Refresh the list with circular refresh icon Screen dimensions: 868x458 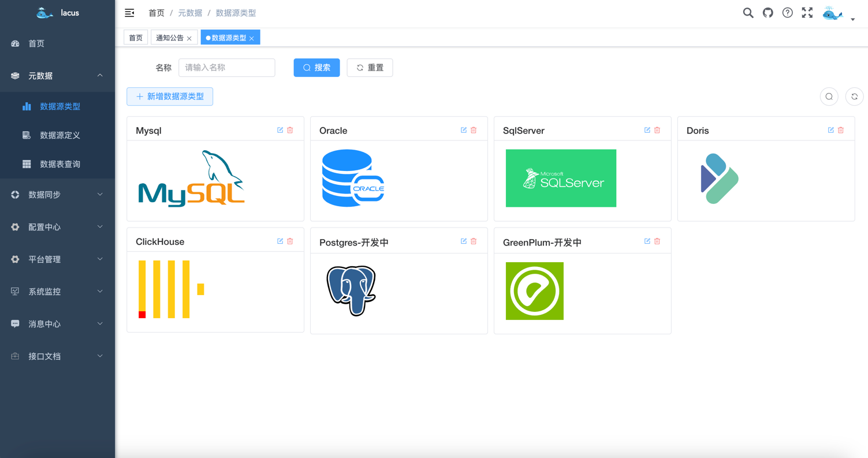pos(854,96)
